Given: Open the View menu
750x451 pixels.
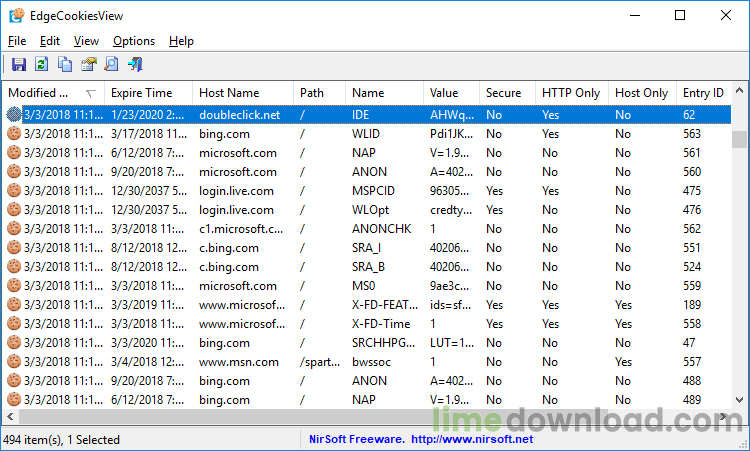Looking at the screenshot, I should coord(86,41).
